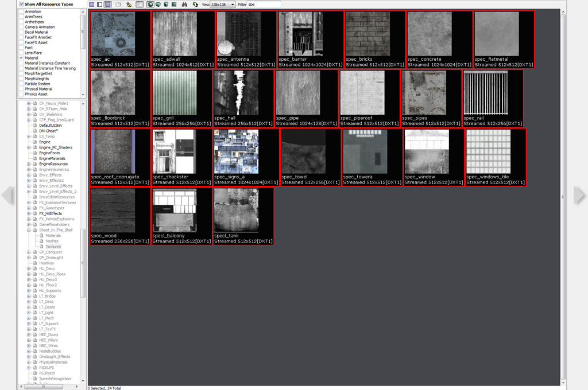
Task: Select the DM-Ghost* package
Action: coord(48,131)
